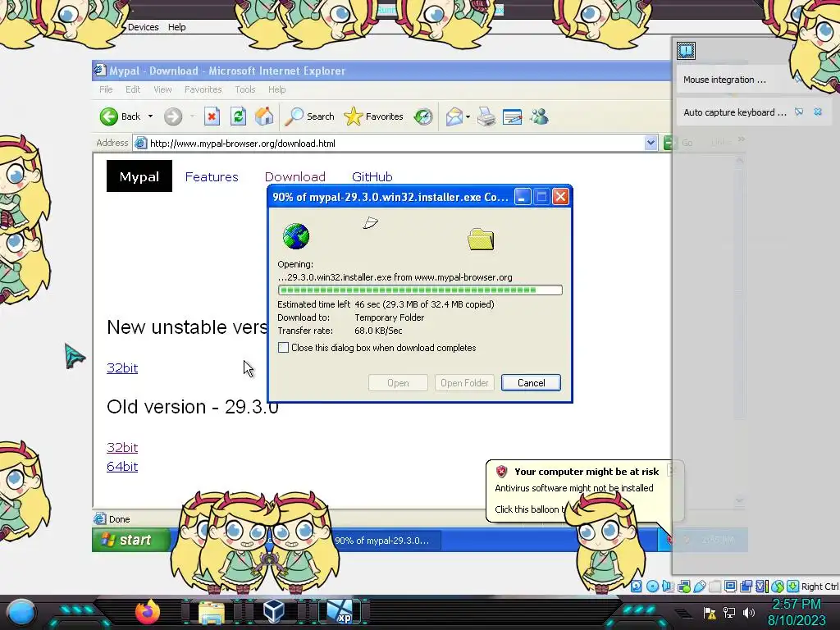The height and width of the screenshot is (630, 840).
Task: Cancel the mypal installer download
Action: click(x=531, y=383)
